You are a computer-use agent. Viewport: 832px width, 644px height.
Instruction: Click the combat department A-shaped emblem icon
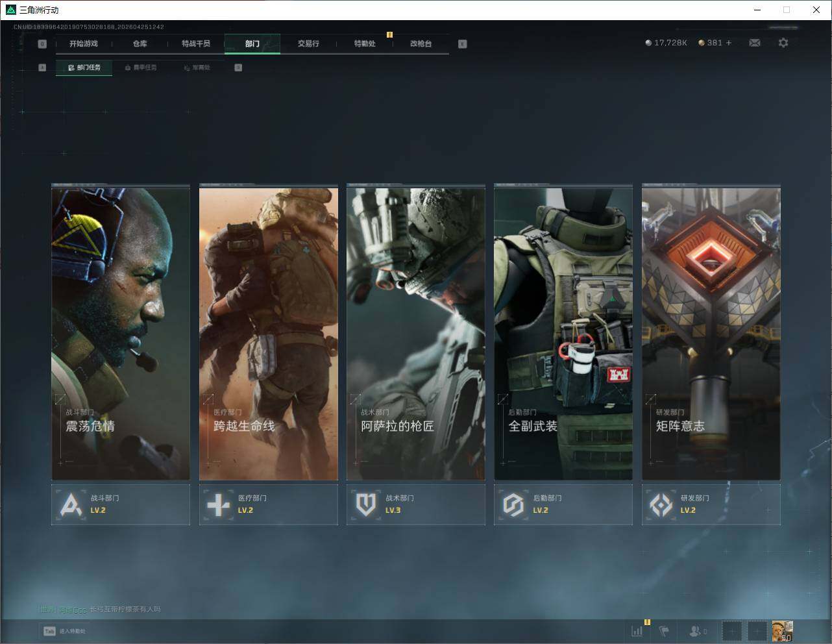coord(71,504)
